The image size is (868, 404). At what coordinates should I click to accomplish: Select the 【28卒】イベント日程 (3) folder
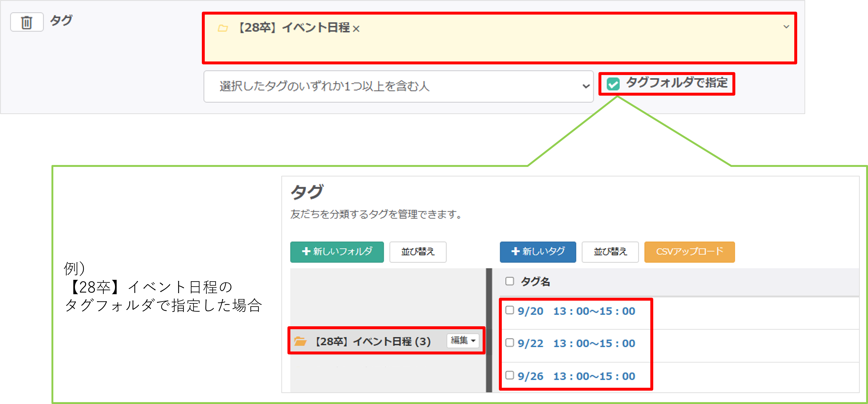[x=373, y=342]
